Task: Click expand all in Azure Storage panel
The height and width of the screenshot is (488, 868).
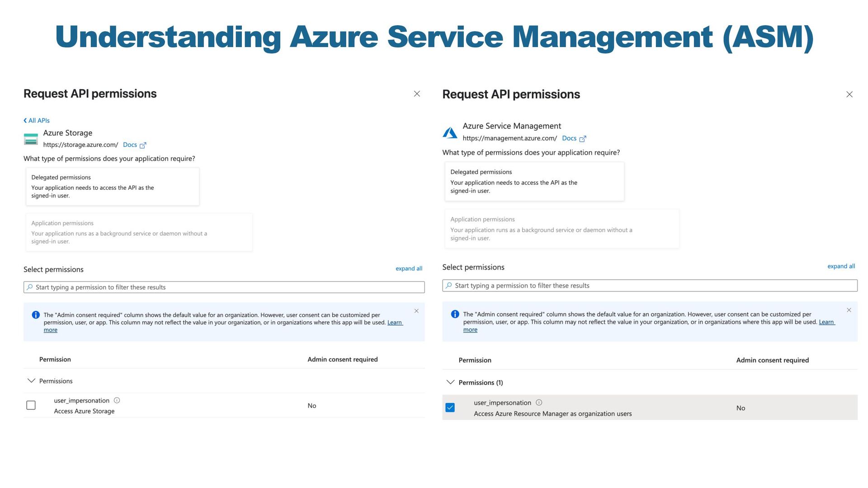Action: [409, 268]
